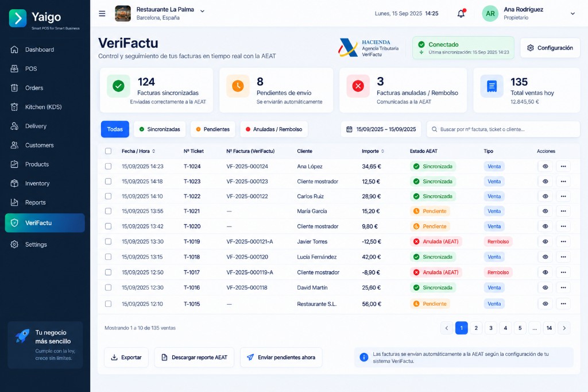588x392 pixels.
Task: Open more actions for ticket T-1016
Action: pos(563,287)
